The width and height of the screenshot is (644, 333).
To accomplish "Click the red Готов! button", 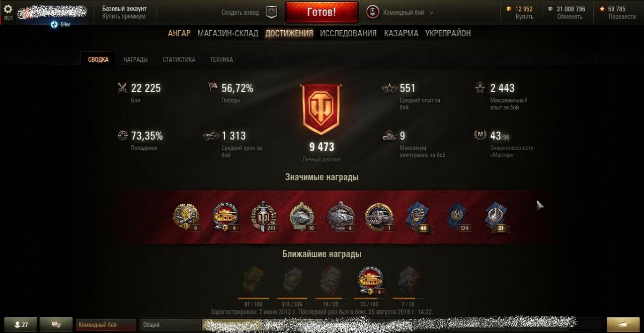I will (321, 12).
